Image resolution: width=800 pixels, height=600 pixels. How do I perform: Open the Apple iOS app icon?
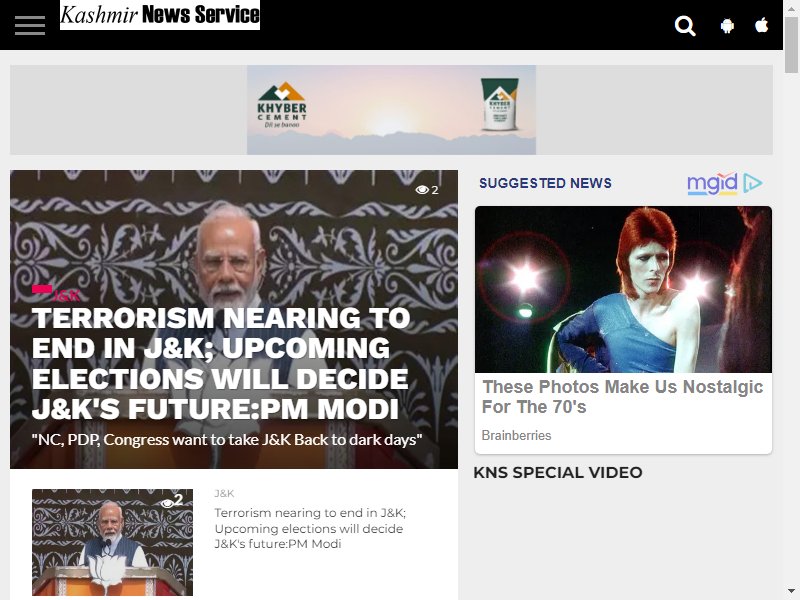click(x=762, y=25)
